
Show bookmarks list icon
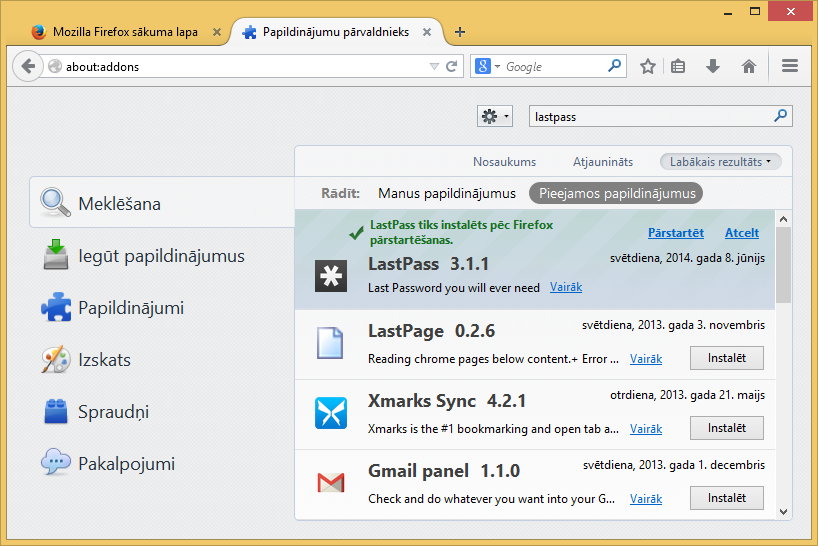tap(678, 66)
